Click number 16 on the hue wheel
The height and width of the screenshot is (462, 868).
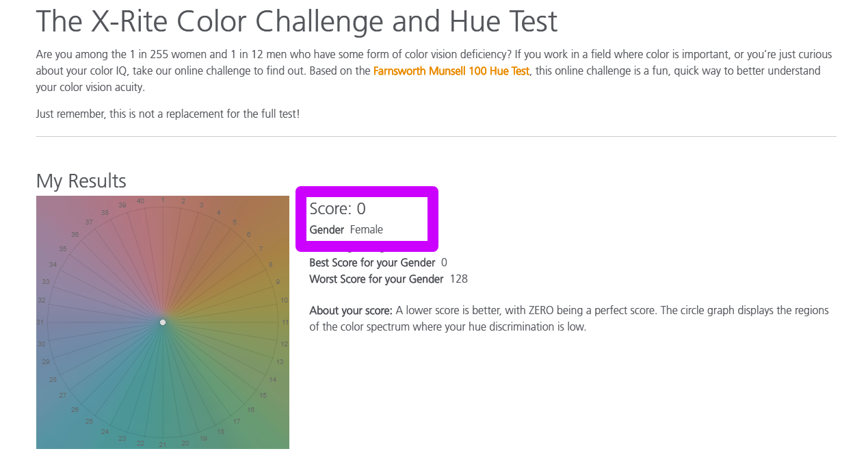pyautogui.click(x=250, y=409)
